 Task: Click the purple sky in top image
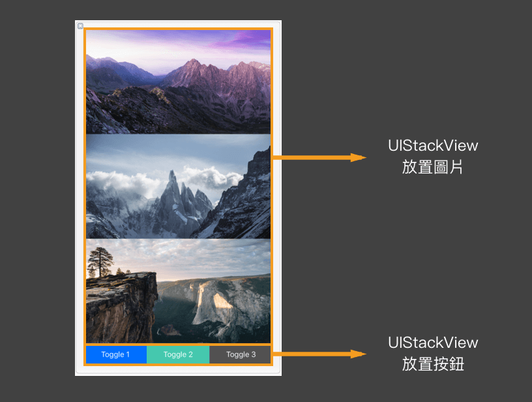tap(237, 40)
